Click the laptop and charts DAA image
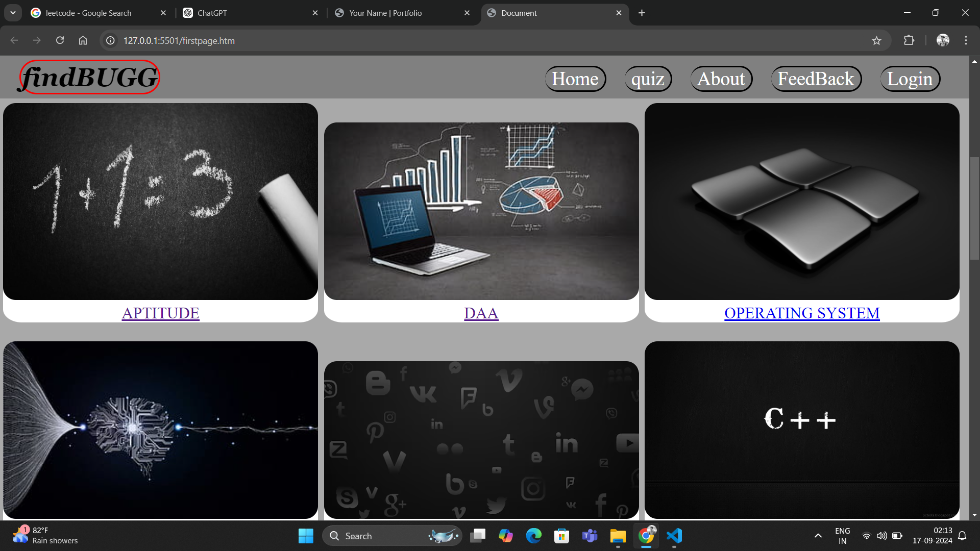Viewport: 980px width, 551px height. (x=481, y=211)
